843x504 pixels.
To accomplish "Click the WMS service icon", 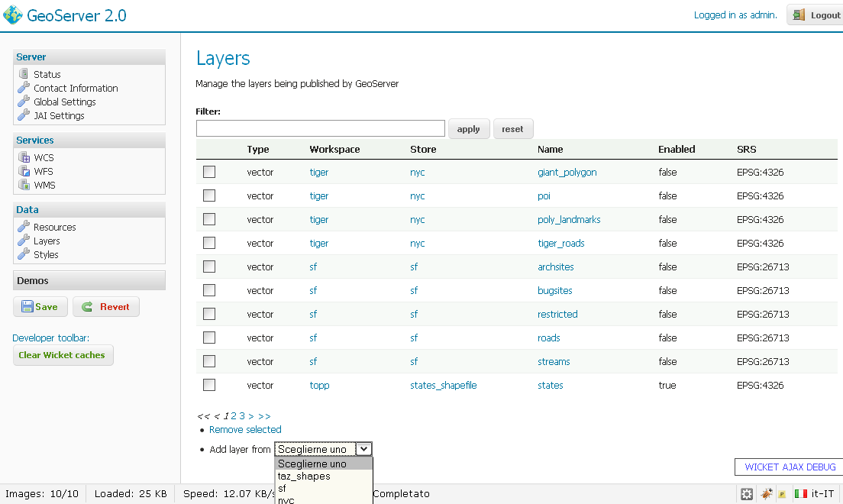I will [24, 185].
